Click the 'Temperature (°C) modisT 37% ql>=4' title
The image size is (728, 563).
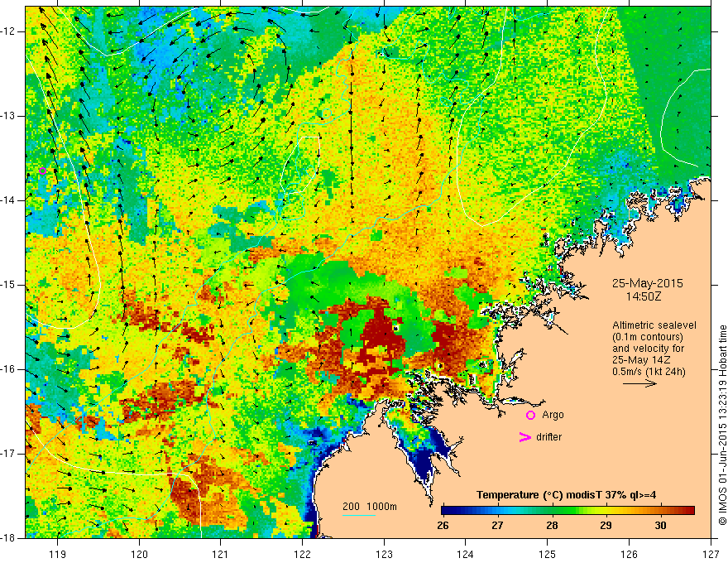click(x=566, y=495)
